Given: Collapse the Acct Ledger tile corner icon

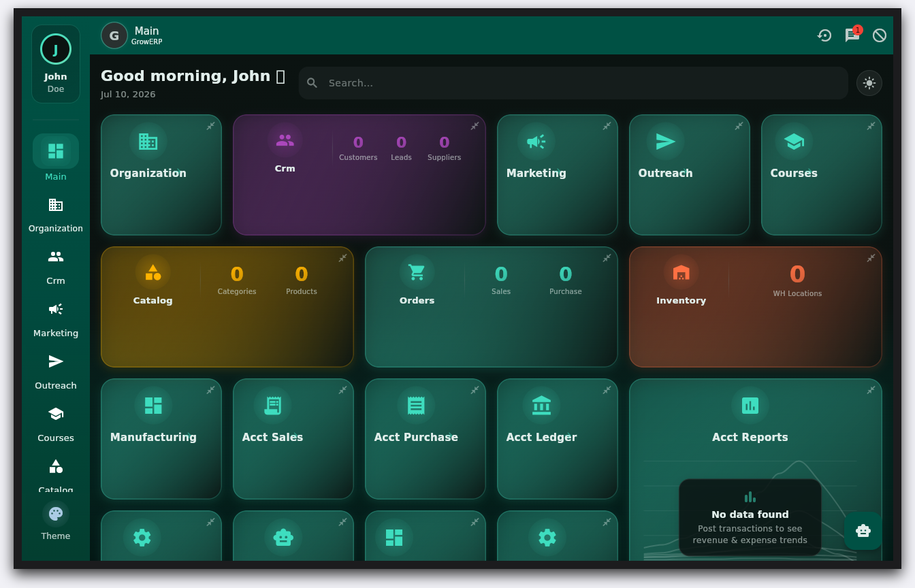Looking at the screenshot, I should tap(607, 390).
